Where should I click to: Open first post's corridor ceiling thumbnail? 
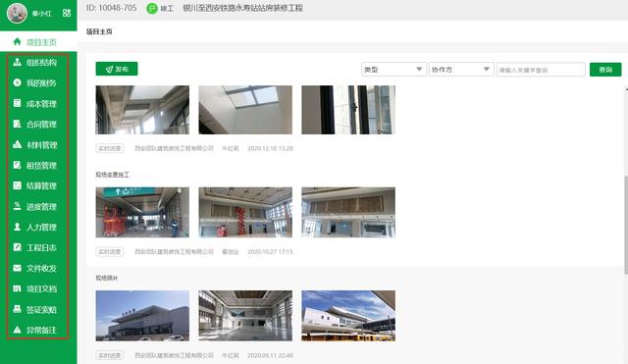(x=142, y=110)
